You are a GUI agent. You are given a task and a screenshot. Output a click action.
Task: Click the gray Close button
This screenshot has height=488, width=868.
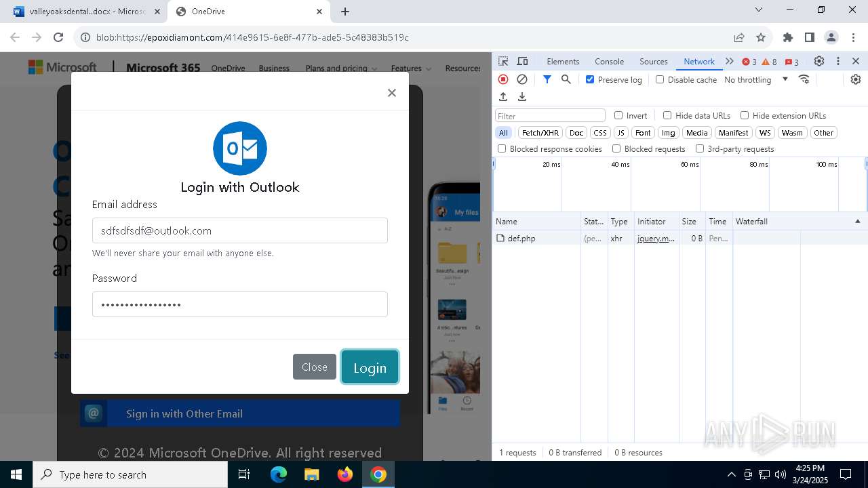pos(315,367)
